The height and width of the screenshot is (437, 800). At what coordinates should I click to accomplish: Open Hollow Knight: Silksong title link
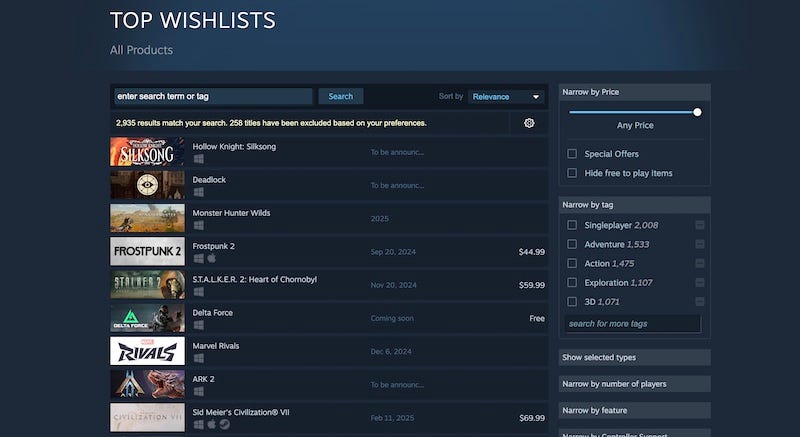pos(234,146)
